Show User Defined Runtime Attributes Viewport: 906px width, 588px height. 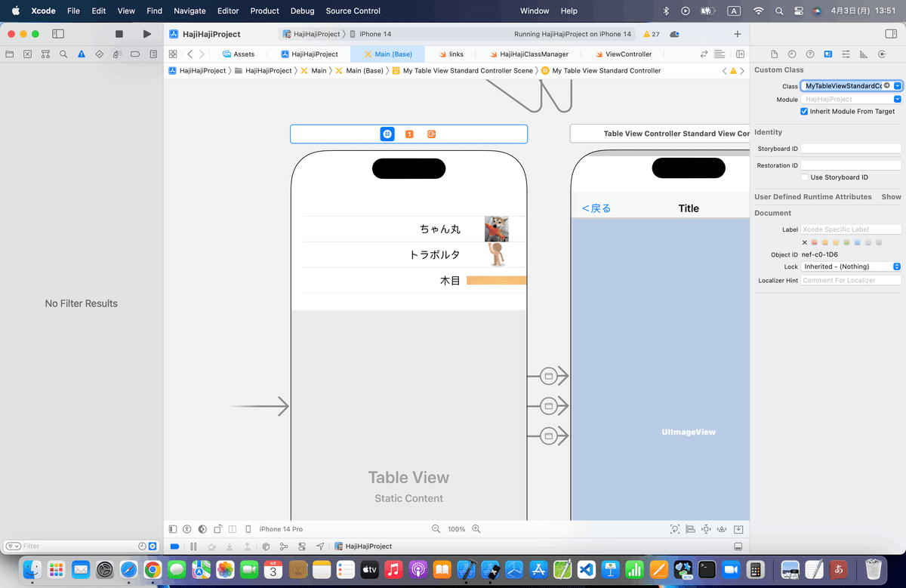click(x=891, y=197)
